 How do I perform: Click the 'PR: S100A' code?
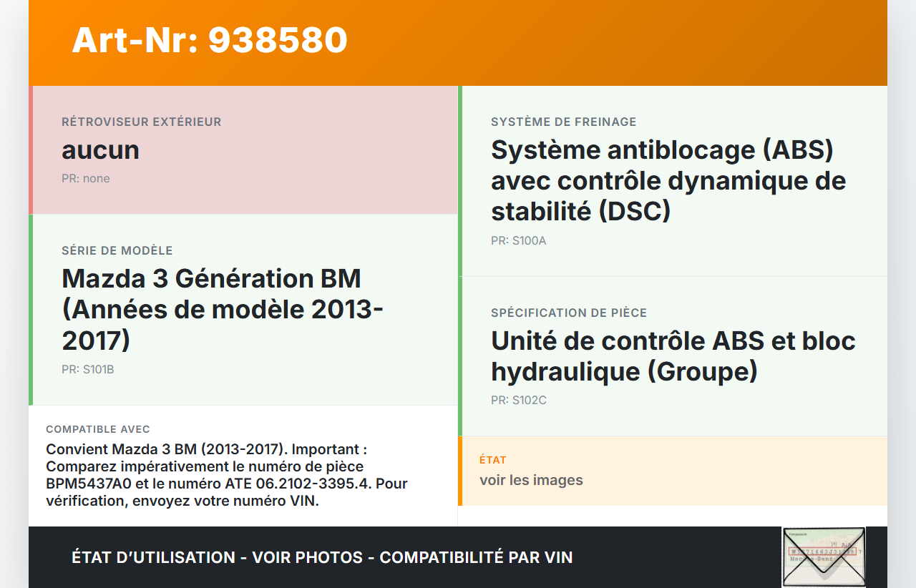(519, 241)
